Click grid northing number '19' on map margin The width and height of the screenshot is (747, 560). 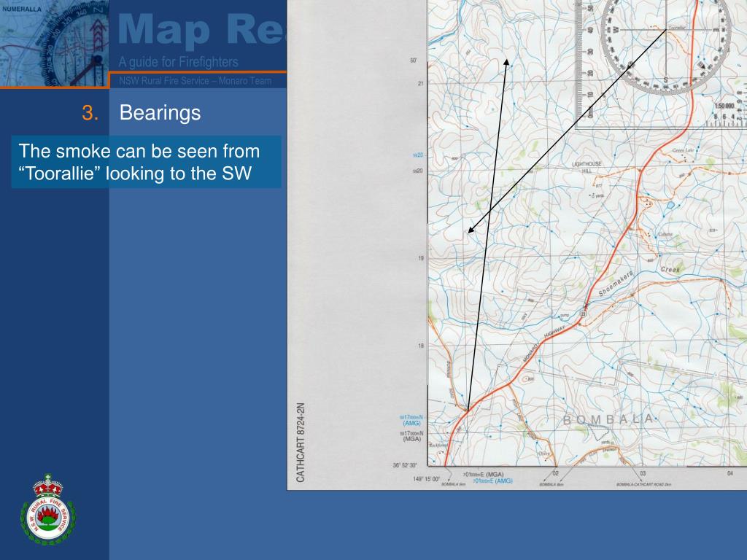(x=421, y=258)
